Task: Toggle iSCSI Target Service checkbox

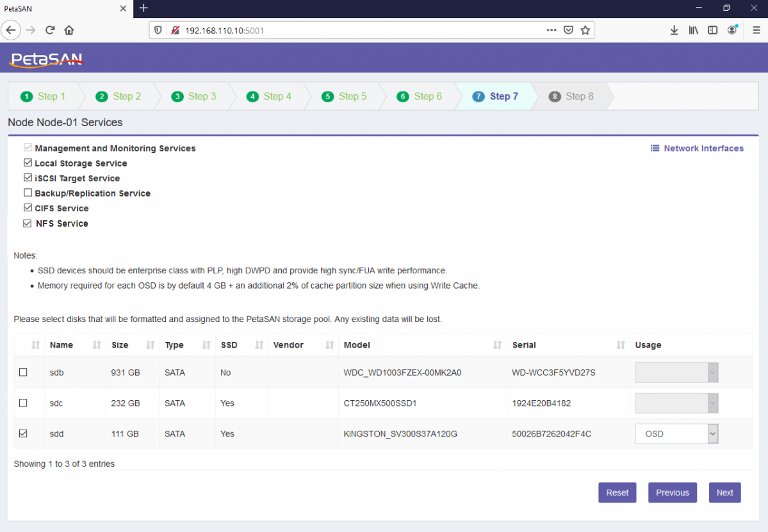Action: 28,178
